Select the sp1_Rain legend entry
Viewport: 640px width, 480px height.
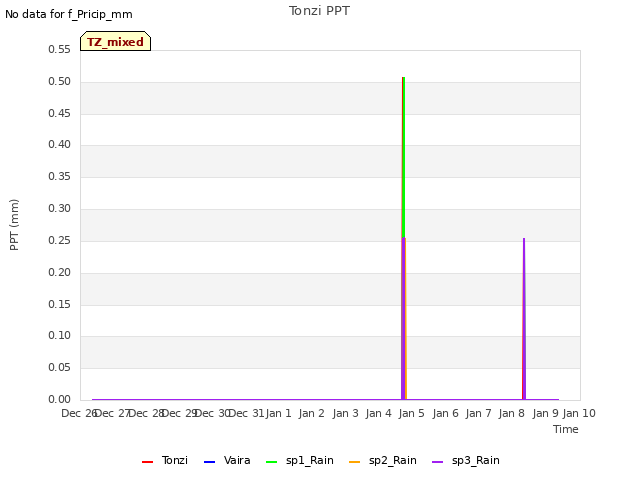pos(300,460)
